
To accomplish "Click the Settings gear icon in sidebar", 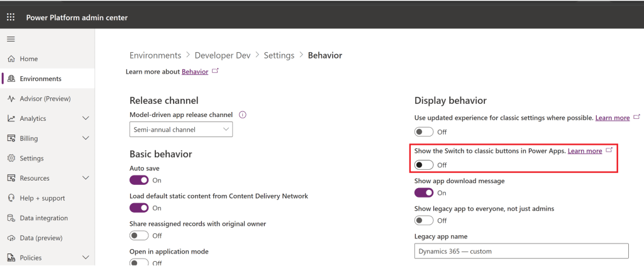I will click(11, 159).
